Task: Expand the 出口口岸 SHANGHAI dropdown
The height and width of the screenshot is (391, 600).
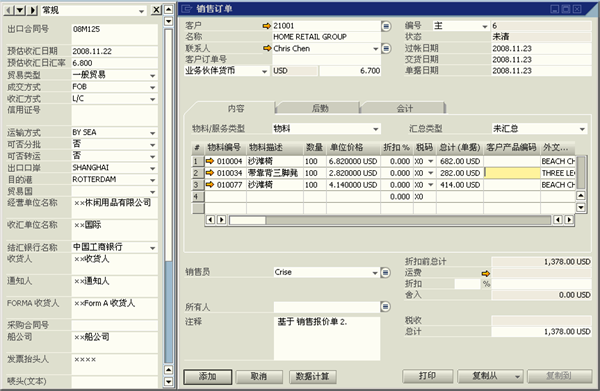Action: (153, 168)
